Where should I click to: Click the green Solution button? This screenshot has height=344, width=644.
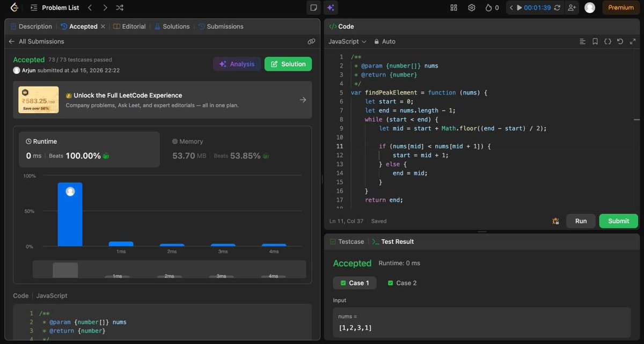point(288,64)
